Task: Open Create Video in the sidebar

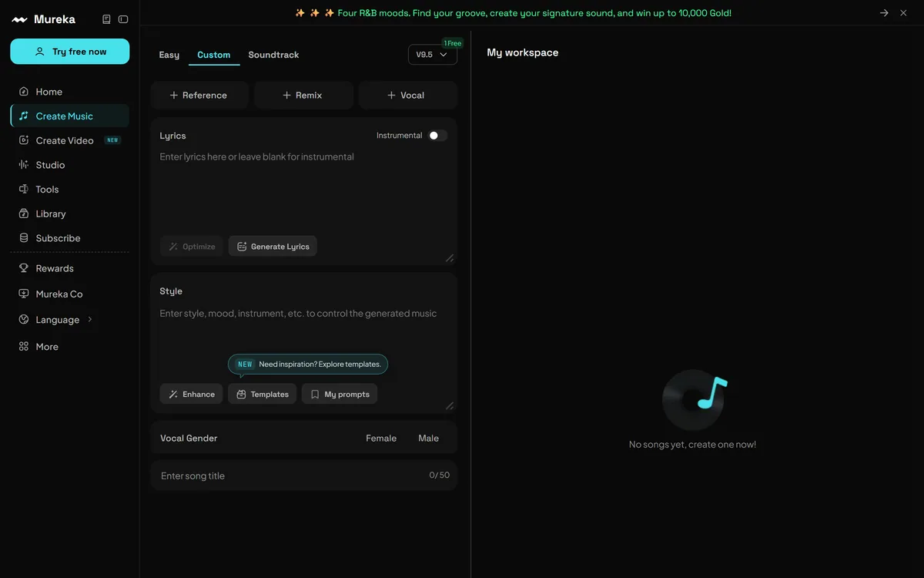Action: pos(69,140)
